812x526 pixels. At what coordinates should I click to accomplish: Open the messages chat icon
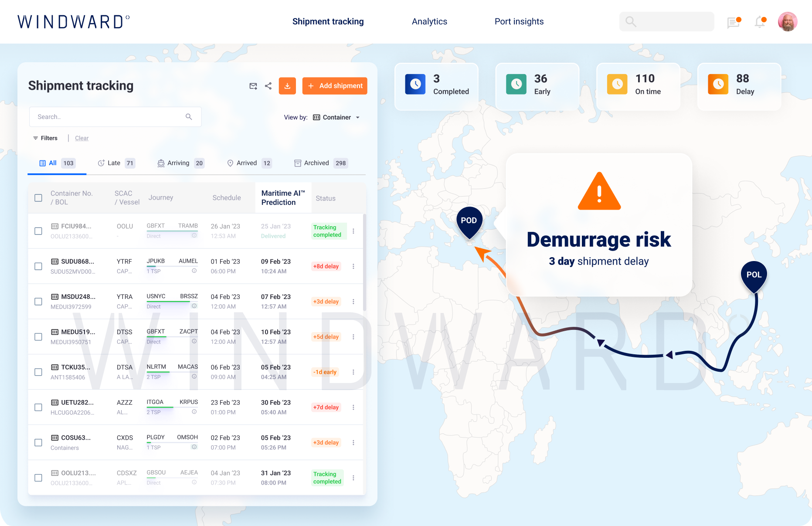pos(734,22)
